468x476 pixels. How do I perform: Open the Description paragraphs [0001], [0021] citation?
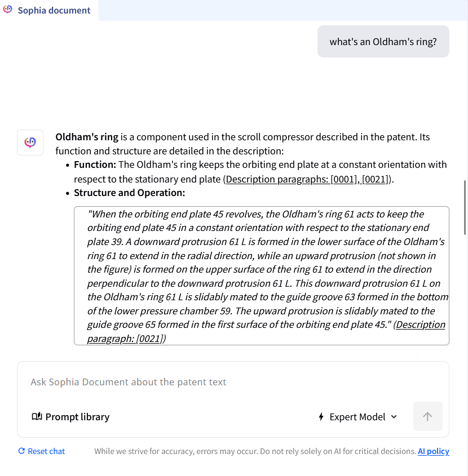point(308,179)
